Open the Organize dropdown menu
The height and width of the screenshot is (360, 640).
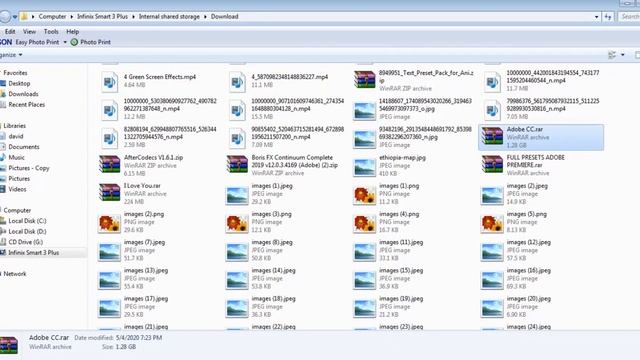coord(11,55)
